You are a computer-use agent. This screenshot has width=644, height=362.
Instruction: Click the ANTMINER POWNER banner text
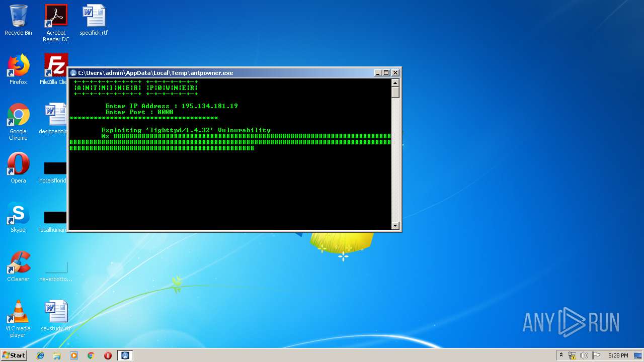coord(136,88)
